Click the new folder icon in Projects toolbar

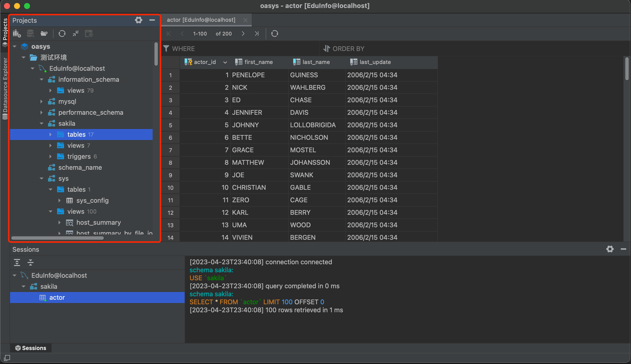[x=44, y=33]
